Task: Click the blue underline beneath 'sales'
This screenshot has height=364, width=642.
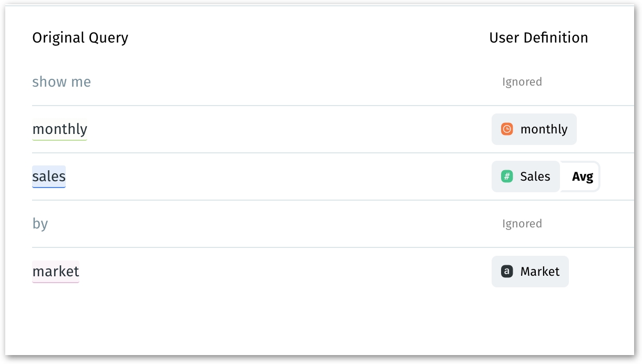Action: point(49,187)
